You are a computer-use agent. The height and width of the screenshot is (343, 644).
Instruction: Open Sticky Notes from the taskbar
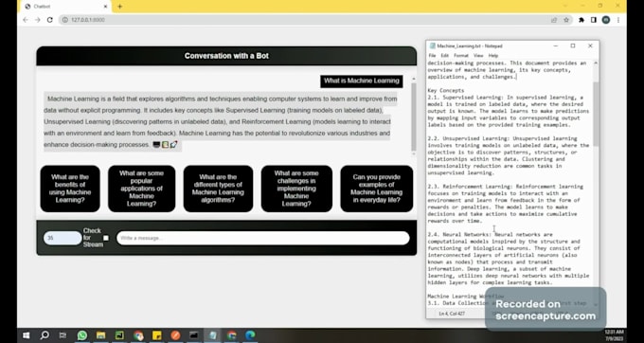(x=157, y=335)
